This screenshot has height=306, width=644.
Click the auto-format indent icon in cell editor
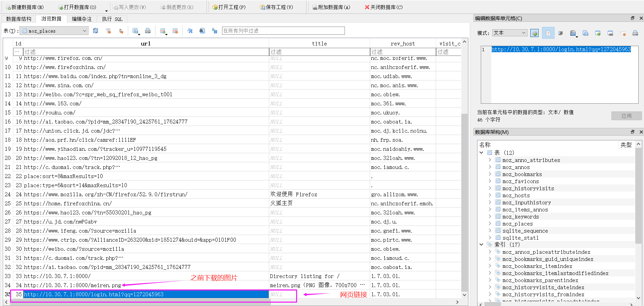pos(561,33)
